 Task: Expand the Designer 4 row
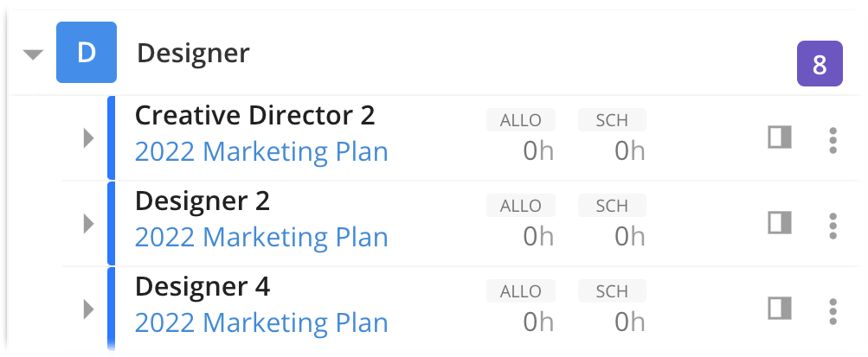(x=88, y=309)
